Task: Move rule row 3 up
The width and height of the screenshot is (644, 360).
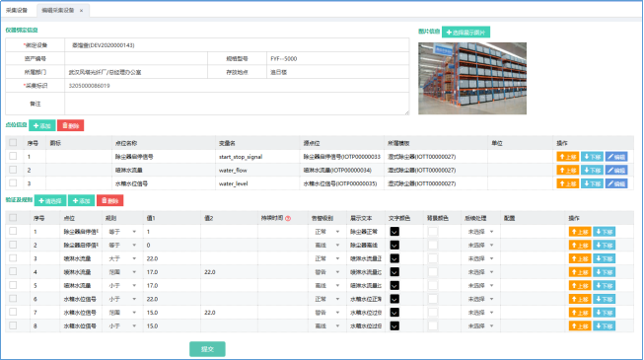Action: (x=580, y=258)
